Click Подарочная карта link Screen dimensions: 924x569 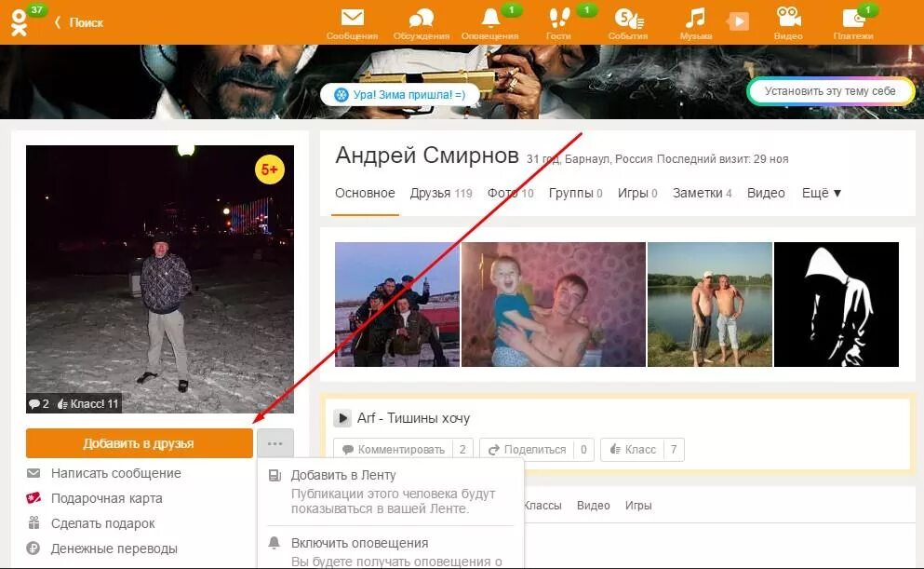(x=107, y=498)
